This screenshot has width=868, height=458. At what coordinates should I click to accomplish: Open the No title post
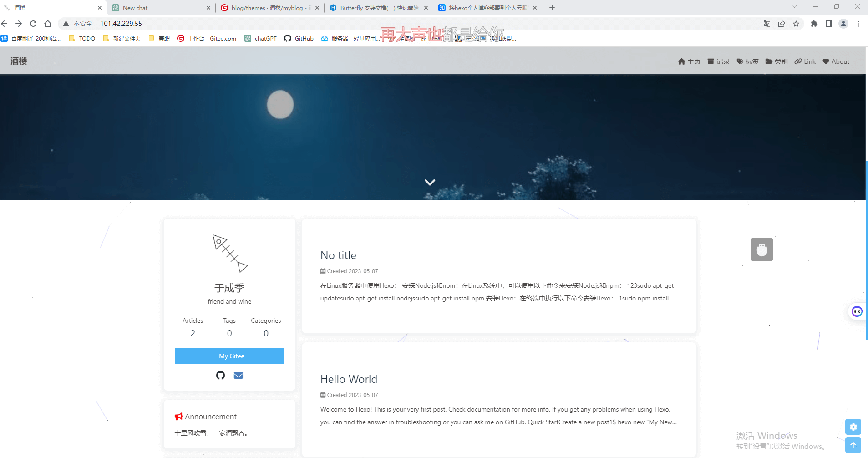tap(338, 255)
